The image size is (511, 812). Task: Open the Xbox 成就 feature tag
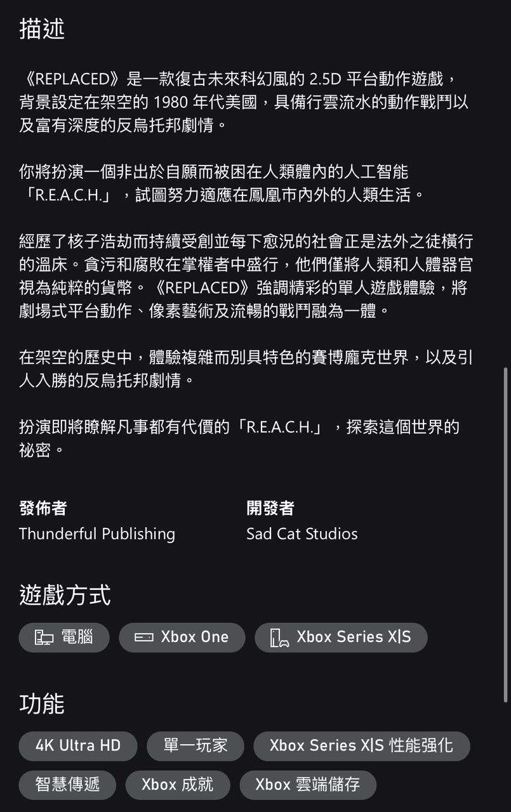click(x=178, y=785)
